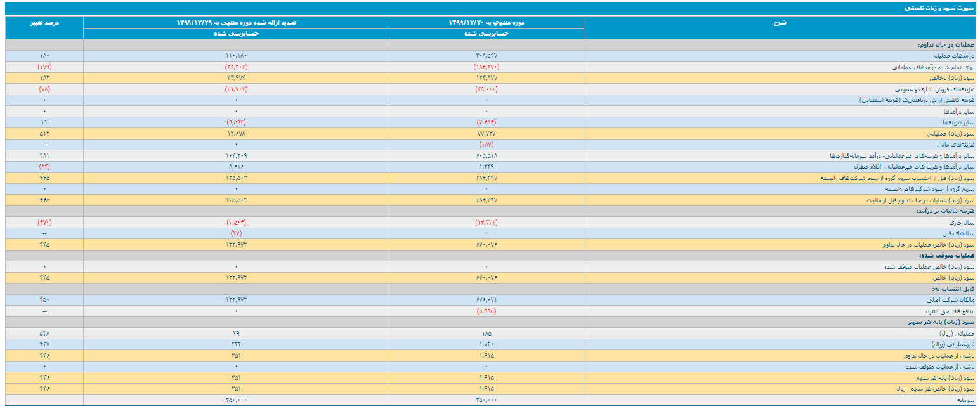The width and height of the screenshot is (980, 411).
Task: Select the سود (زیان) ناخالص row label
Action: 951,78
